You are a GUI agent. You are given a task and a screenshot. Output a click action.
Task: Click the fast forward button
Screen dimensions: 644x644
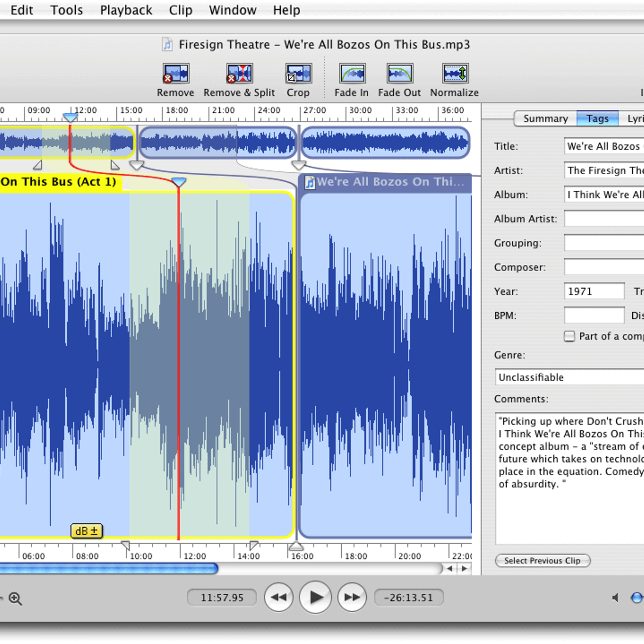click(352, 597)
